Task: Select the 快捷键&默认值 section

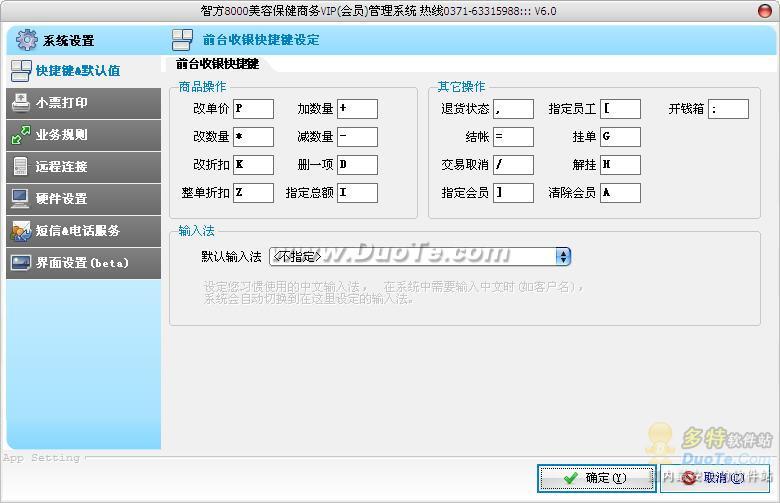Action: coord(84,71)
